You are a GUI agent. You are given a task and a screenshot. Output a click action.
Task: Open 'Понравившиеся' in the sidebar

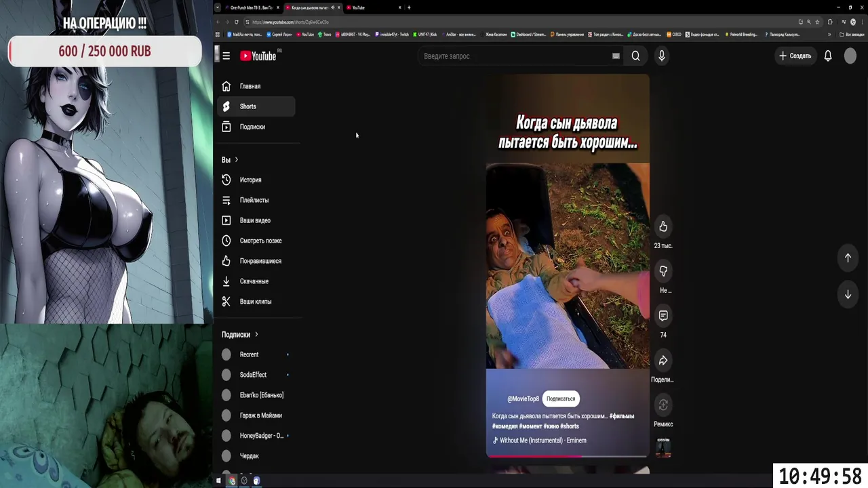(x=256, y=261)
